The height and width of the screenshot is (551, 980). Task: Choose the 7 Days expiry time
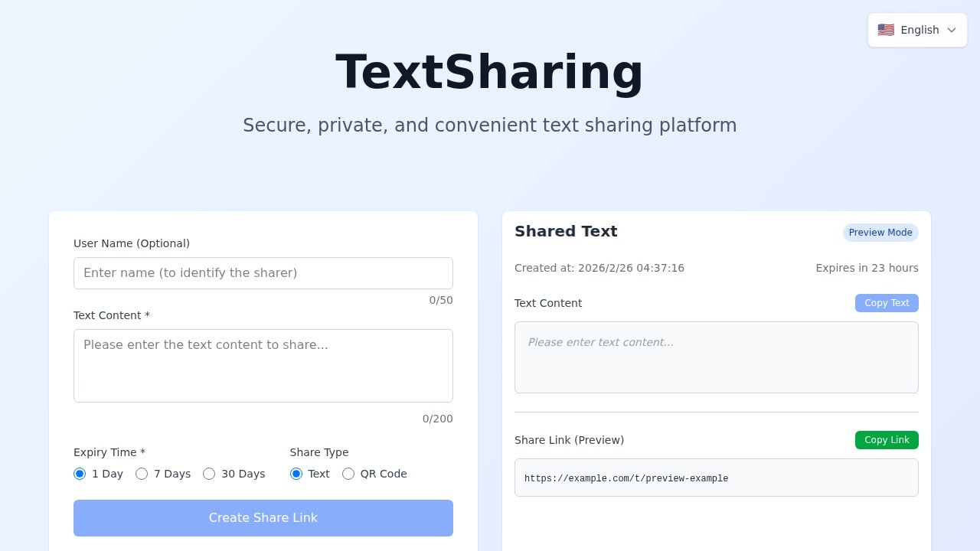tap(142, 474)
